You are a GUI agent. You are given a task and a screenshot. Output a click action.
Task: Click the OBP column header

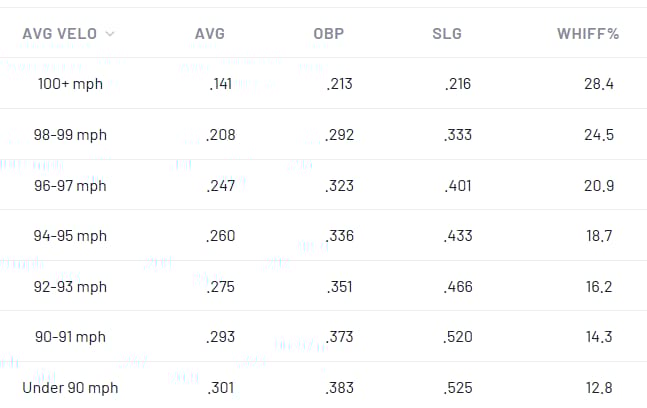[328, 34]
